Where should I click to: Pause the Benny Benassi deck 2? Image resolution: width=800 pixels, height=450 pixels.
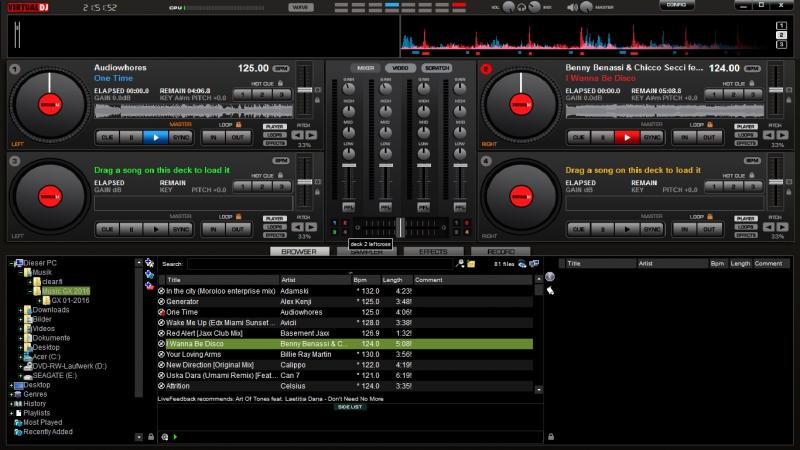click(603, 137)
